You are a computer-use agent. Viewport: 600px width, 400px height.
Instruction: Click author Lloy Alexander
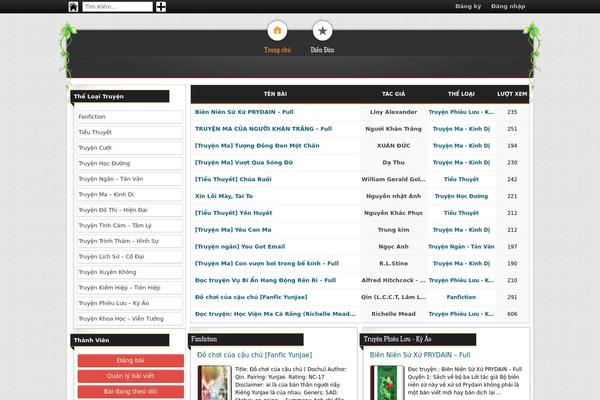click(x=393, y=112)
